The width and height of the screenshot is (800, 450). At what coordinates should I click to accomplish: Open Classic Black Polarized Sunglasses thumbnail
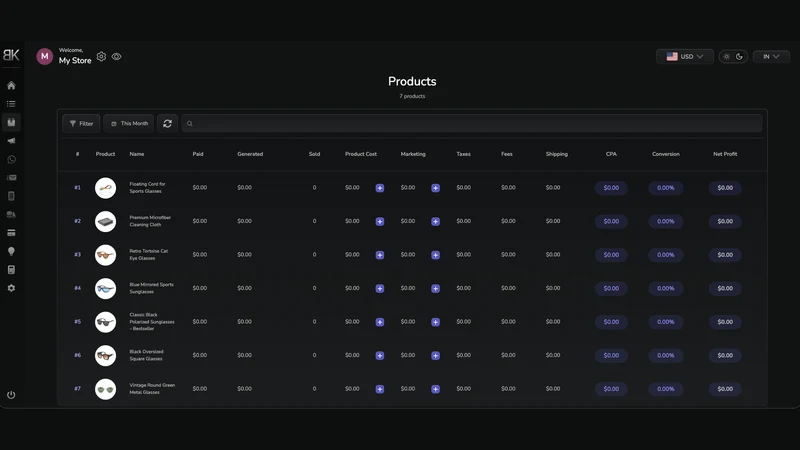click(106, 322)
